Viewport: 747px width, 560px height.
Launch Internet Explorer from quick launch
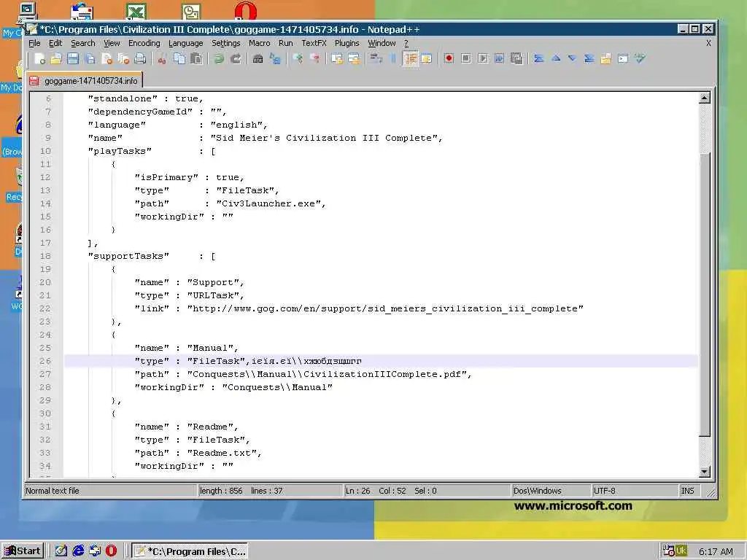coord(78,551)
